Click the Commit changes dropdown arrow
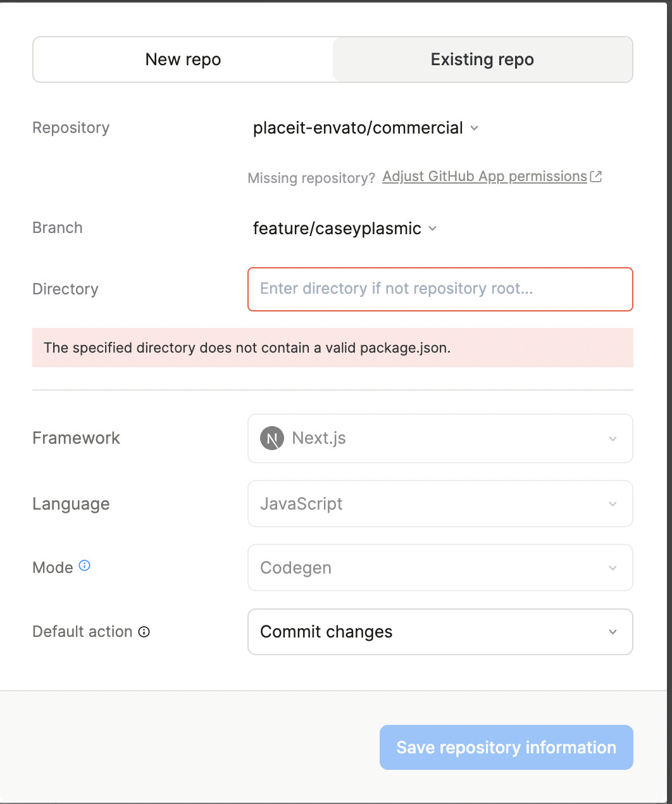This screenshot has width=672, height=804. [x=613, y=632]
